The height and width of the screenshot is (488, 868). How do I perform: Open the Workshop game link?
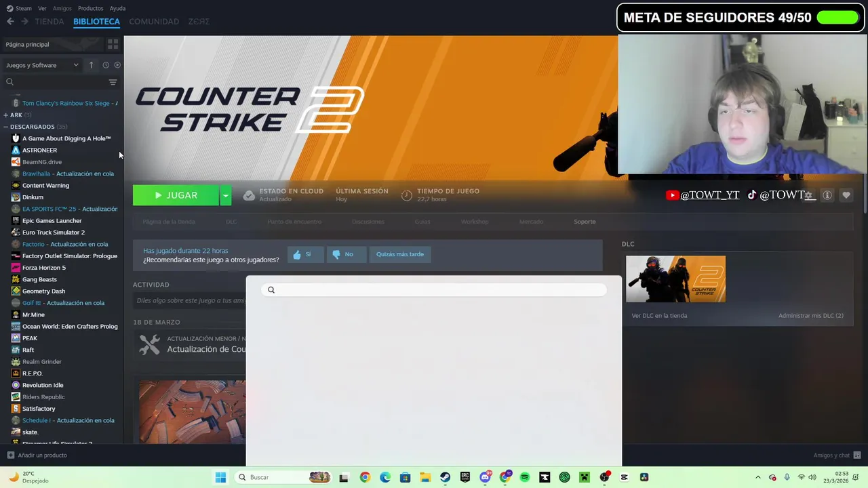[x=475, y=222]
